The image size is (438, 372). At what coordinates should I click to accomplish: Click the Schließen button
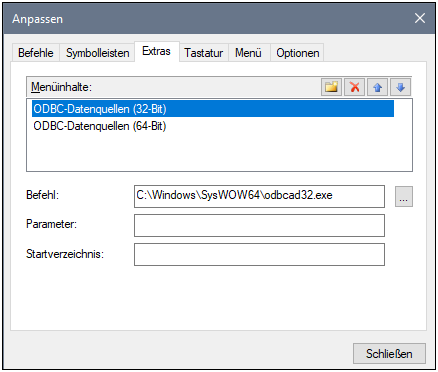[x=389, y=354]
